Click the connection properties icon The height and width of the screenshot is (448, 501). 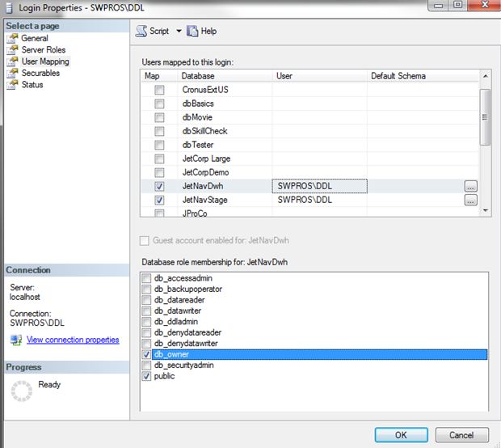[x=16, y=340]
